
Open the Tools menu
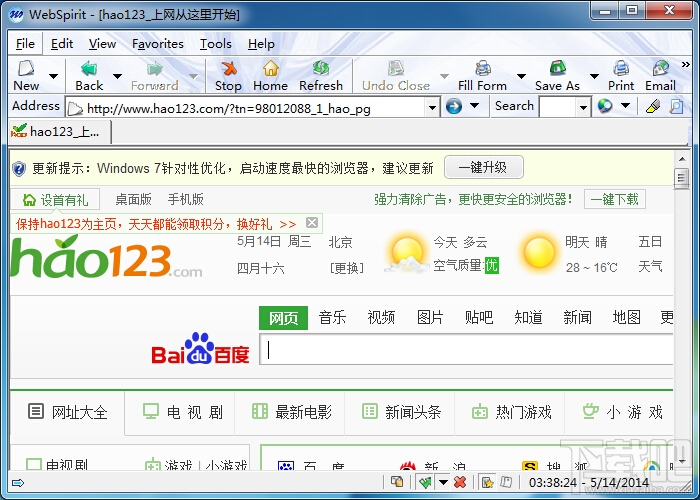click(x=216, y=44)
